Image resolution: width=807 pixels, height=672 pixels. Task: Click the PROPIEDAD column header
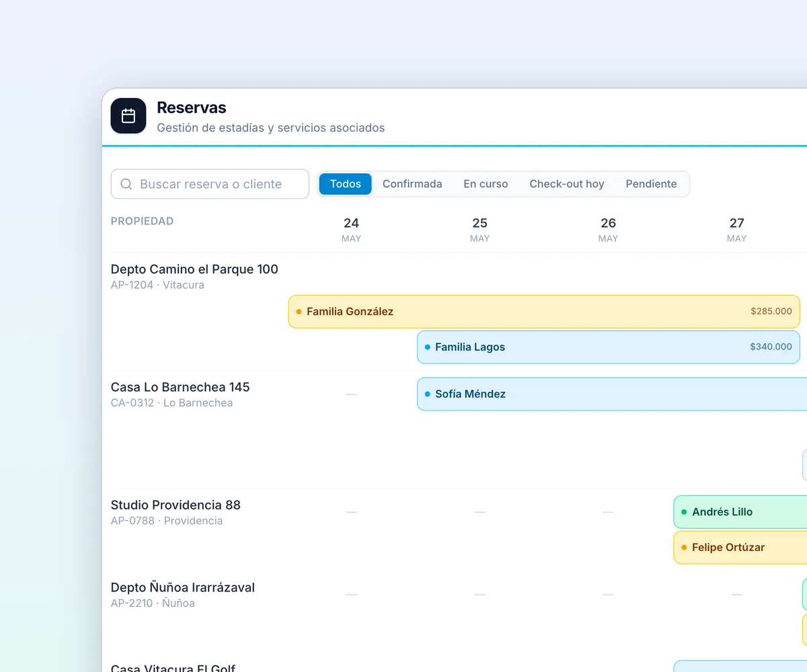(x=142, y=221)
